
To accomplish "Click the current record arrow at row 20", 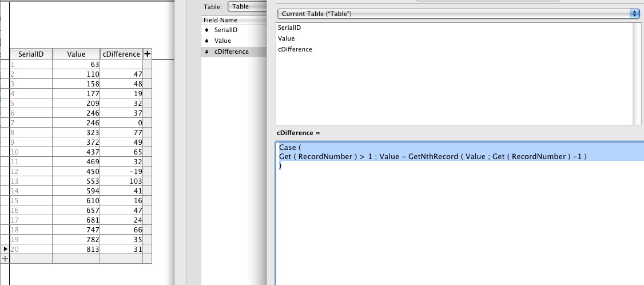I will coord(5,249).
